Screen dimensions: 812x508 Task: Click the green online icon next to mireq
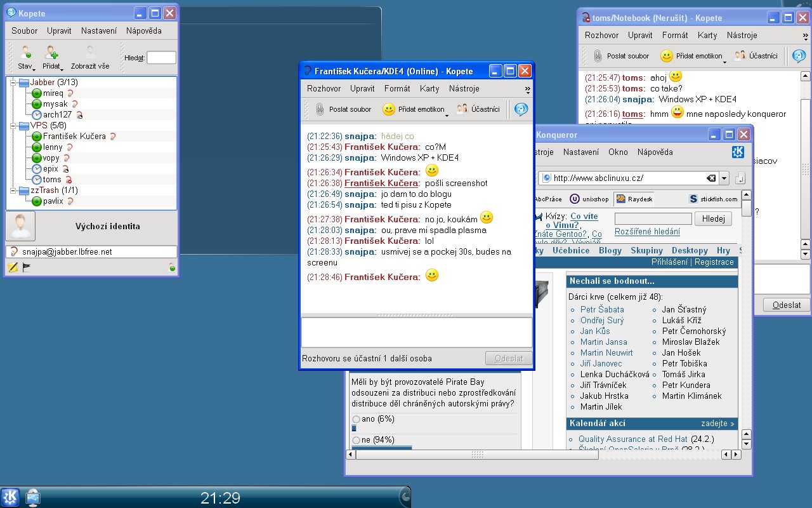[37, 93]
